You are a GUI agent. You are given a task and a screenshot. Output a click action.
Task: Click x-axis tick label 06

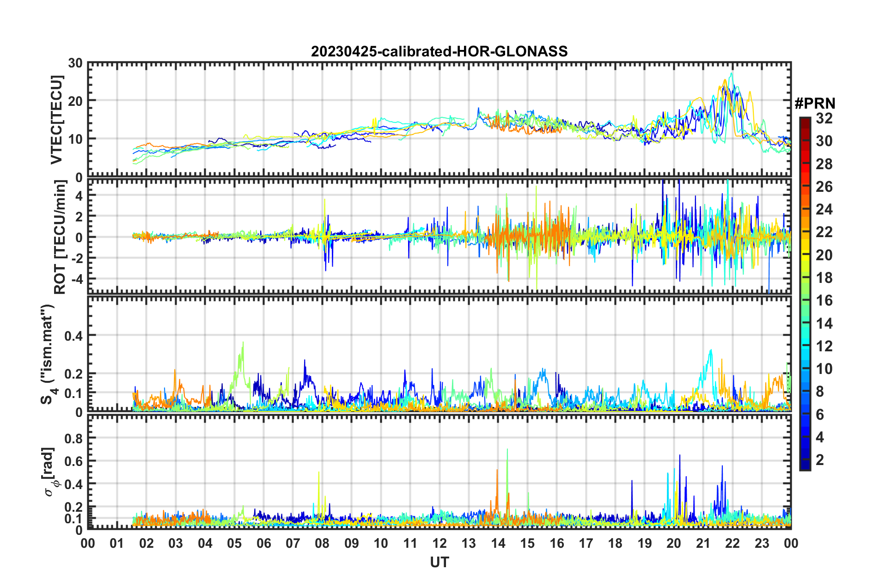tap(263, 543)
